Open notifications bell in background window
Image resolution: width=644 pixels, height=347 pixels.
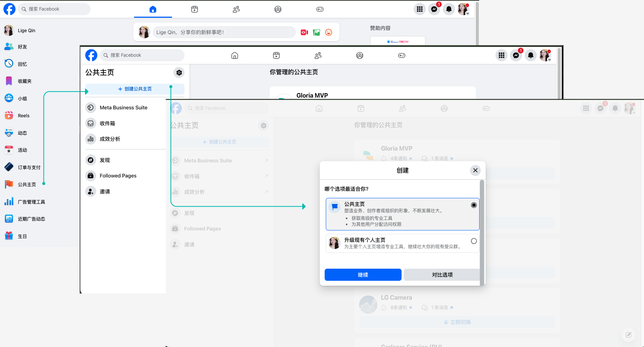(x=449, y=9)
